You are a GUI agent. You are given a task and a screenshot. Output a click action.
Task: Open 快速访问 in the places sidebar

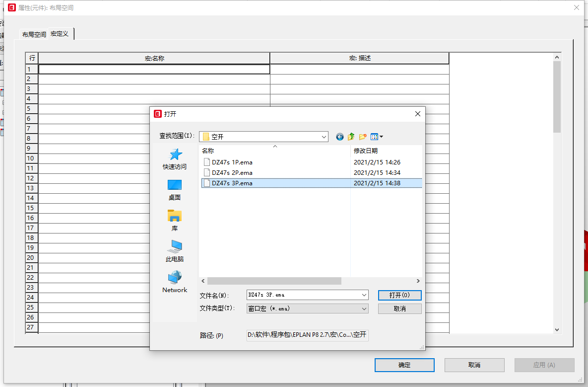175,159
